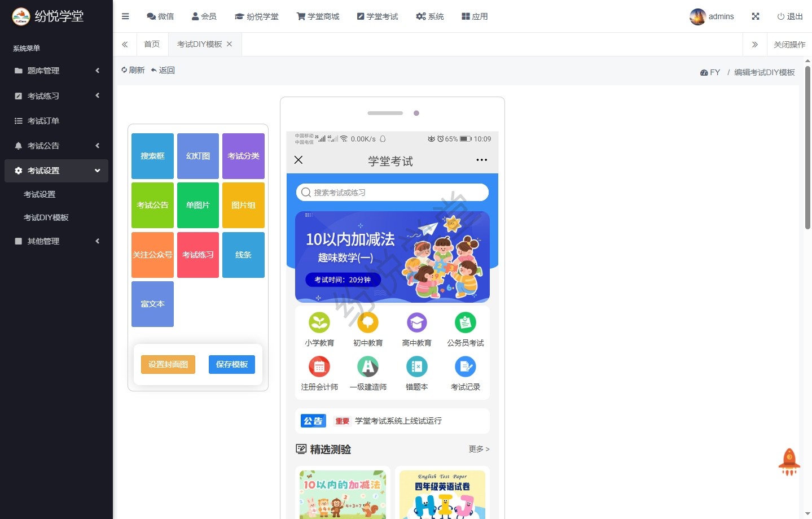Expand the 题库管理 sidebar menu

coord(56,71)
